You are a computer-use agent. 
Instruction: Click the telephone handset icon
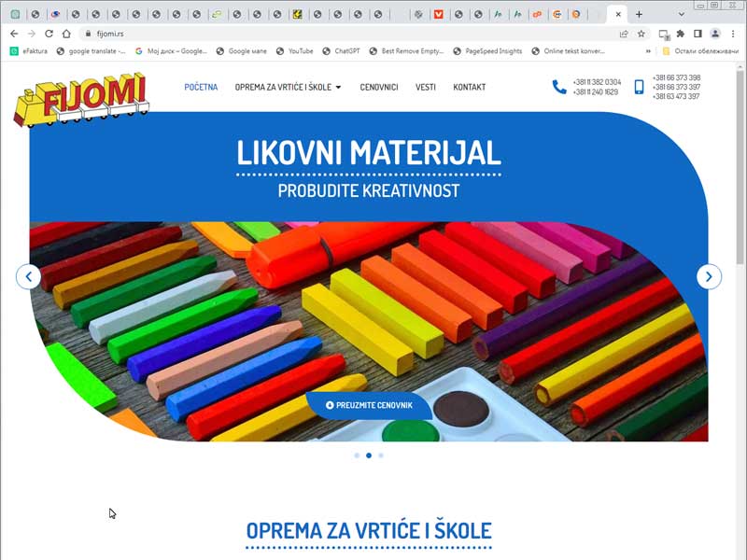(x=558, y=87)
